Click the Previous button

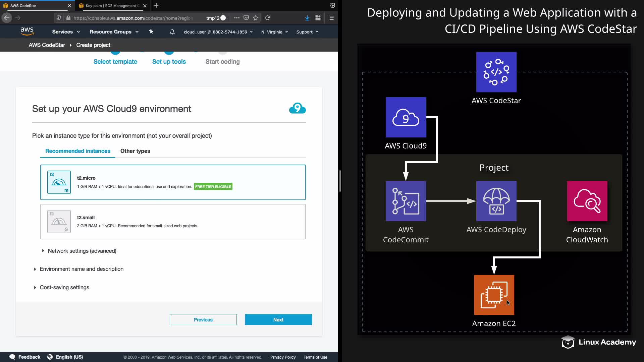[203, 319]
